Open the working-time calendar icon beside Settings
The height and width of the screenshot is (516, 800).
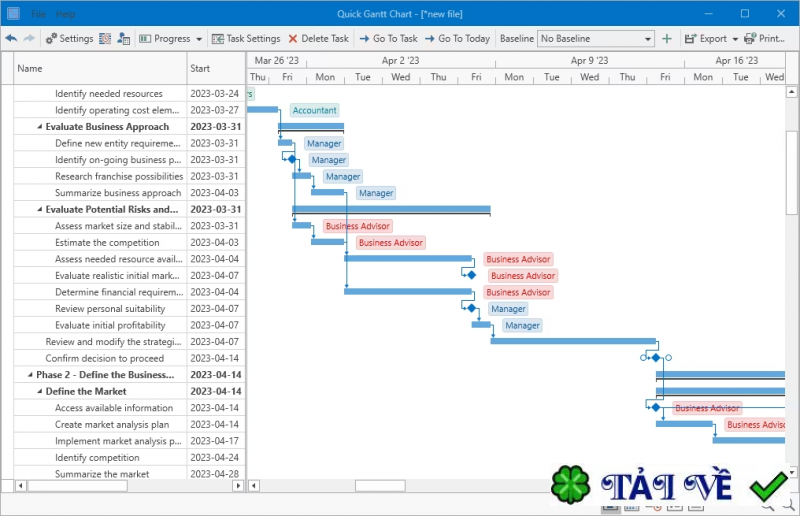pos(105,39)
